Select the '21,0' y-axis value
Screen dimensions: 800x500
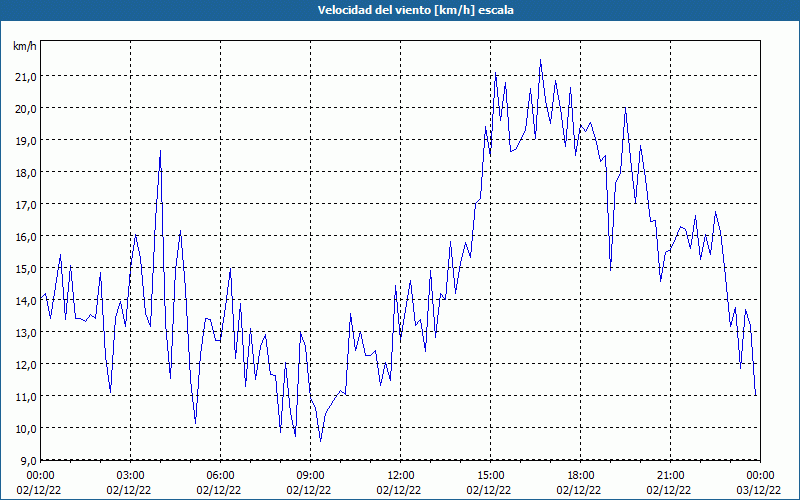tap(25, 77)
